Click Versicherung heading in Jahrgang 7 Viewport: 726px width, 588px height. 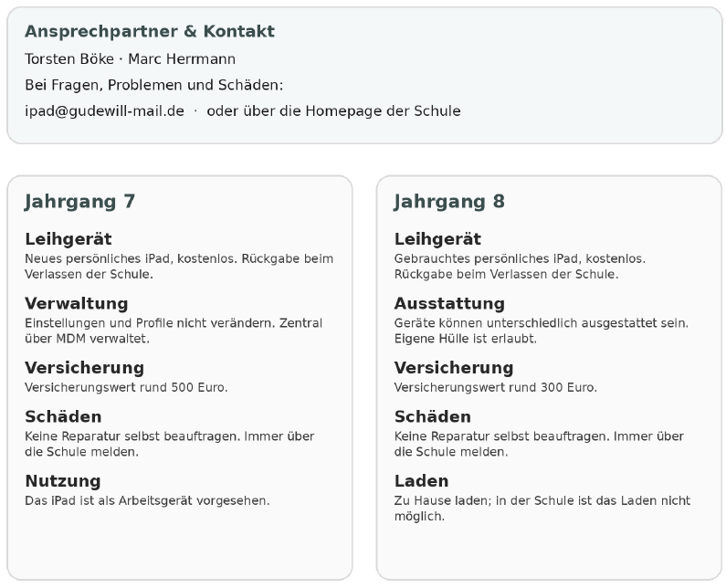84,368
